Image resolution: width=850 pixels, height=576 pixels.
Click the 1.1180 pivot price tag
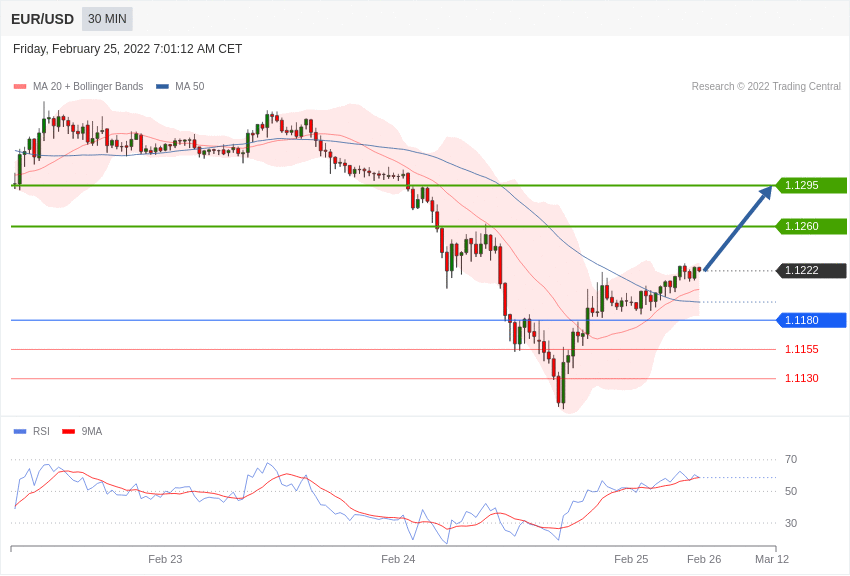point(812,320)
